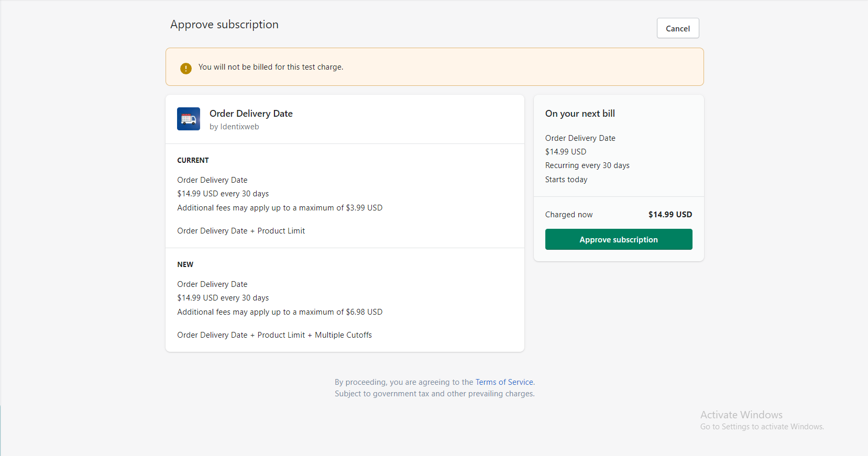Click the 'Order Delivery Date' app title
Image resolution: width=868 pixels, height=456 pixels.
tap(251, 114)
